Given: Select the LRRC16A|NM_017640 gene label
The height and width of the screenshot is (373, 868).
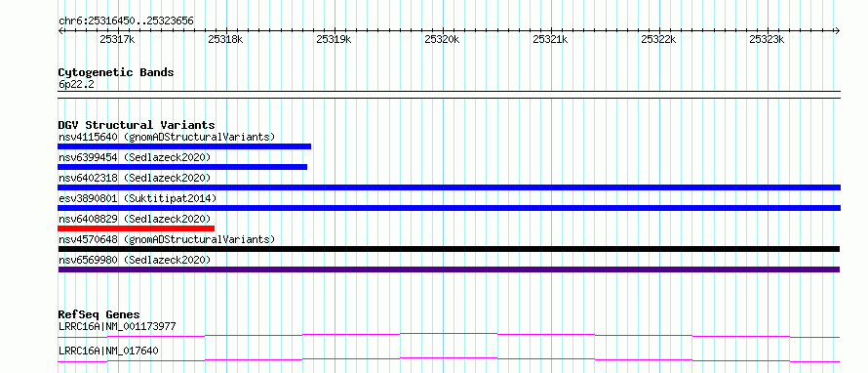Looking at the screenshot, I should point(109,351).
